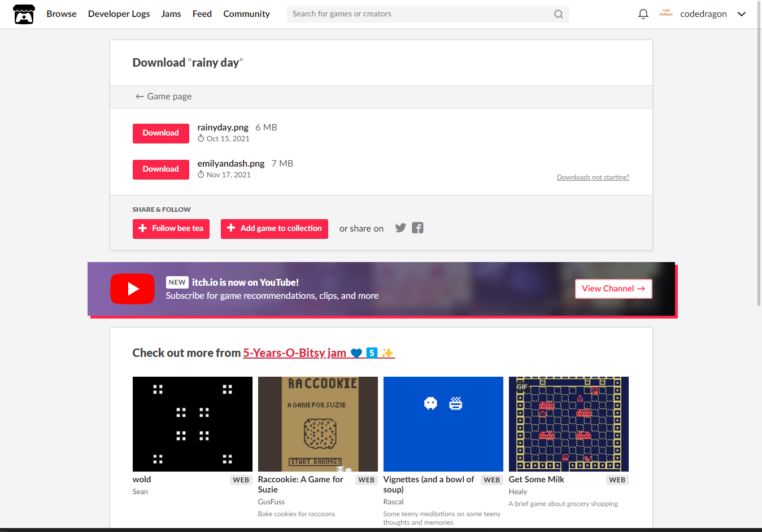762x532 pixels.
Task: Open author GusFuss's profile
Action: (271, 502)
